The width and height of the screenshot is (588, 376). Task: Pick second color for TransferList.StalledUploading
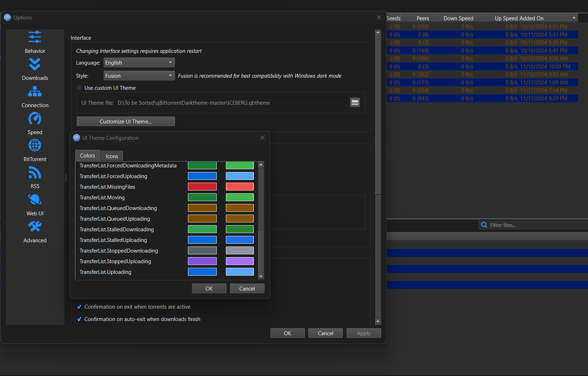pyautogui.click(x=240, y=240)
